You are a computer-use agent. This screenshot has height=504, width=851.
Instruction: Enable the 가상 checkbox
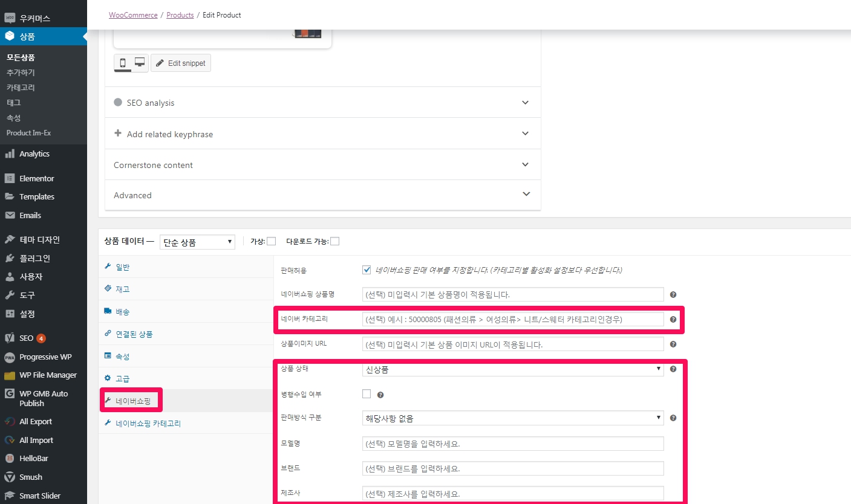(271, 241)
